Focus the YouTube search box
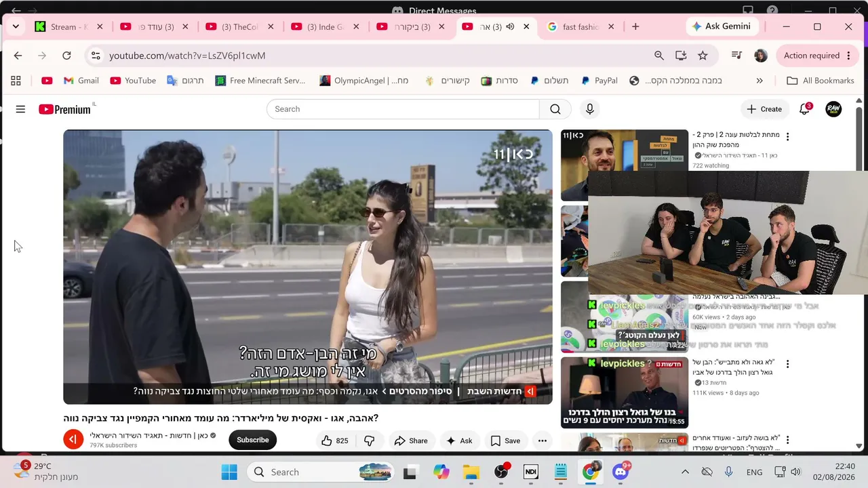The width and height of the screenshot is (868, 488). (403, 109)
